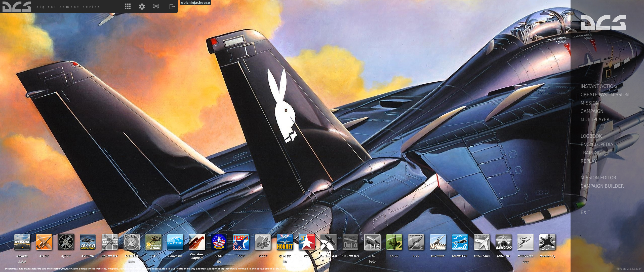Image resolution: width=644 pixels, height=272 pixels.
Task: Select the F-14B Tomcat module icon
Action: 219,242
